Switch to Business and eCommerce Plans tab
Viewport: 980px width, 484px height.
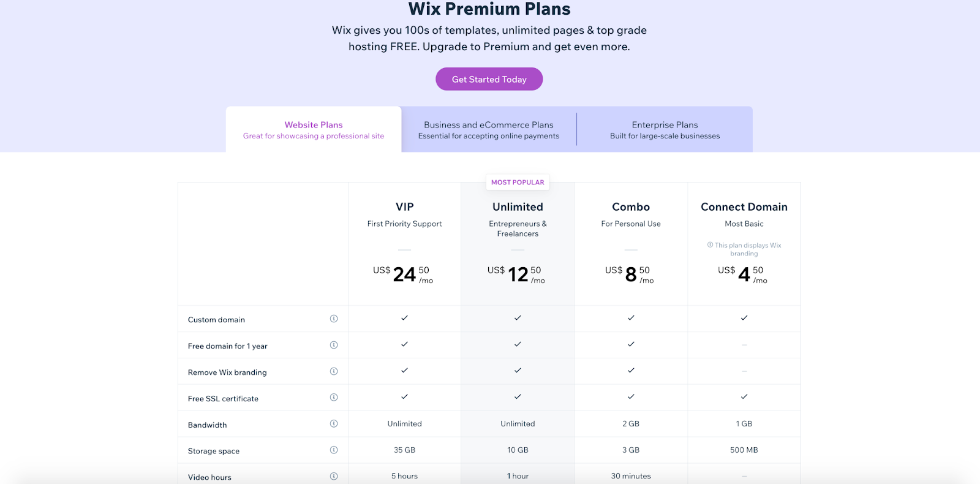(x=489, y=130)
